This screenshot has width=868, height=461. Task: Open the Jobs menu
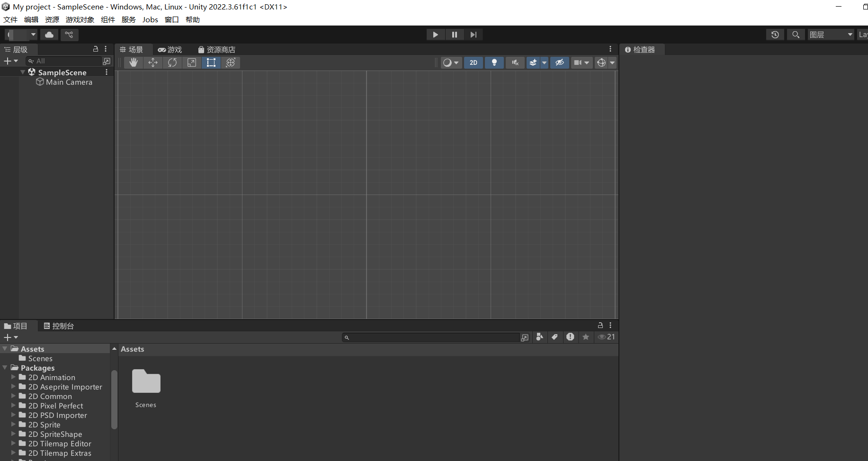tap(150, 19)
